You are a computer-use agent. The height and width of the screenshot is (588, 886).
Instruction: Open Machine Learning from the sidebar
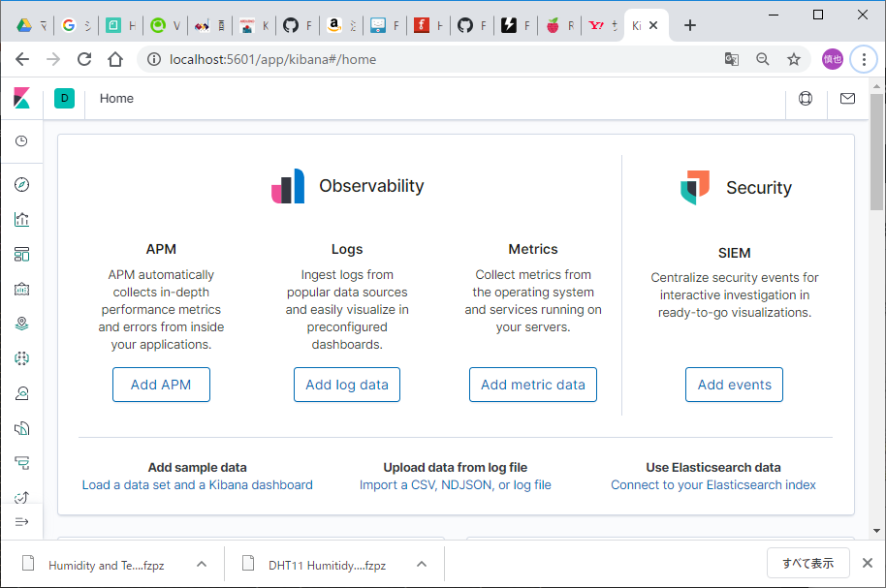pos(21,358)
